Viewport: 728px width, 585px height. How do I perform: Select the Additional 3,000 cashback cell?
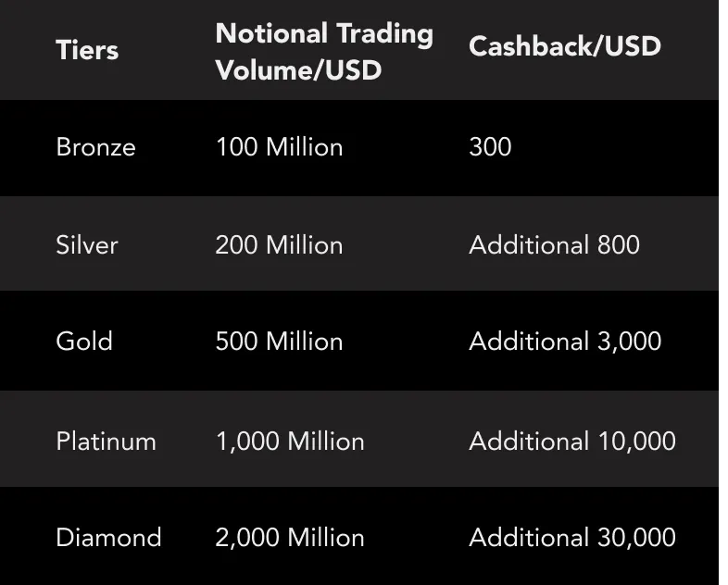pos(565,341)
